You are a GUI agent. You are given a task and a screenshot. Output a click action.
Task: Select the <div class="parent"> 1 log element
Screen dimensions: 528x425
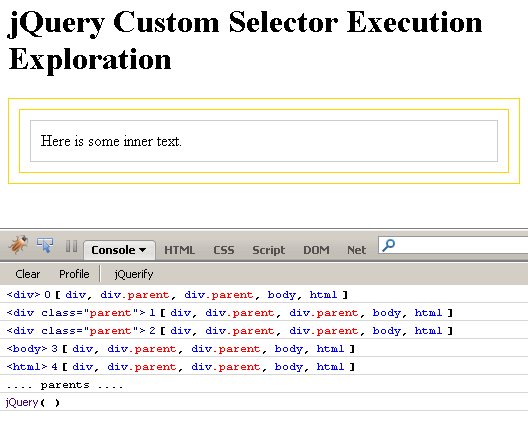click(x=76, y=313)
